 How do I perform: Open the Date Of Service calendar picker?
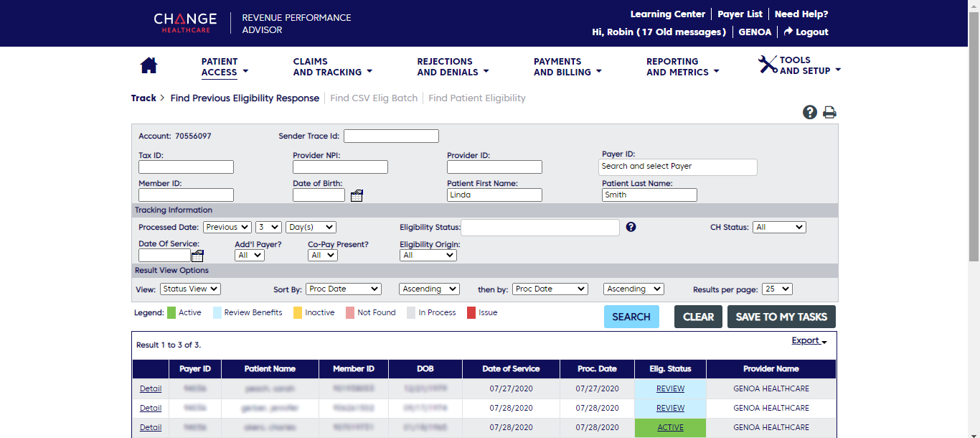coord(198,256)
